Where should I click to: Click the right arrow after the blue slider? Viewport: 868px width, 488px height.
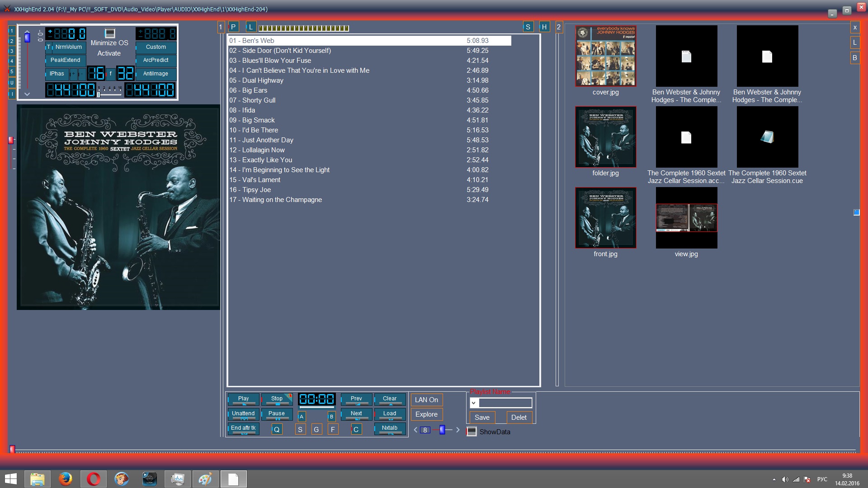click(x=458, y=430)
